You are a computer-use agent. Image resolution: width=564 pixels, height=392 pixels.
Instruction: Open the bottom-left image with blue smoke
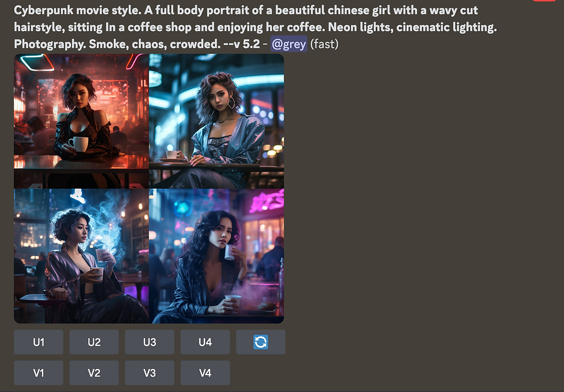point(81,256)
